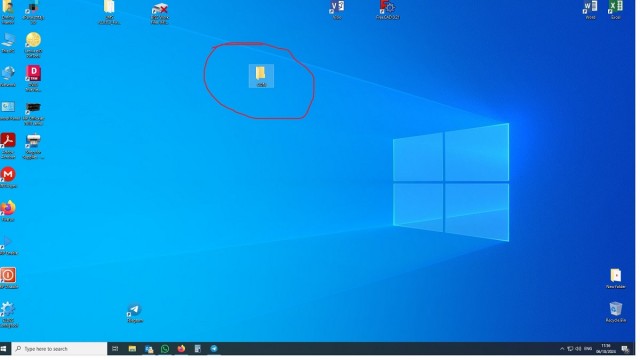Switch ENG input language indicator
Image resolution: width=640 pixels, height=360 pixels.
tap(588, 349)
